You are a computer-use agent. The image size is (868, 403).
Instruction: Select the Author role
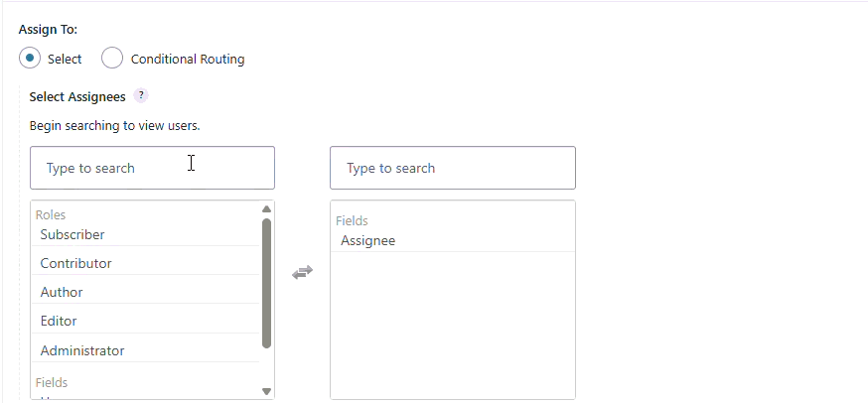[62, 292]
